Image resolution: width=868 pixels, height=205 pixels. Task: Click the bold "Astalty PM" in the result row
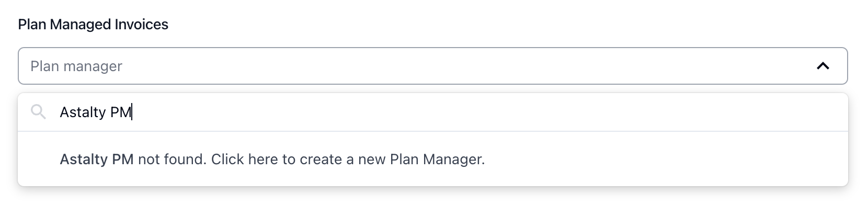(x=97, y=159)
